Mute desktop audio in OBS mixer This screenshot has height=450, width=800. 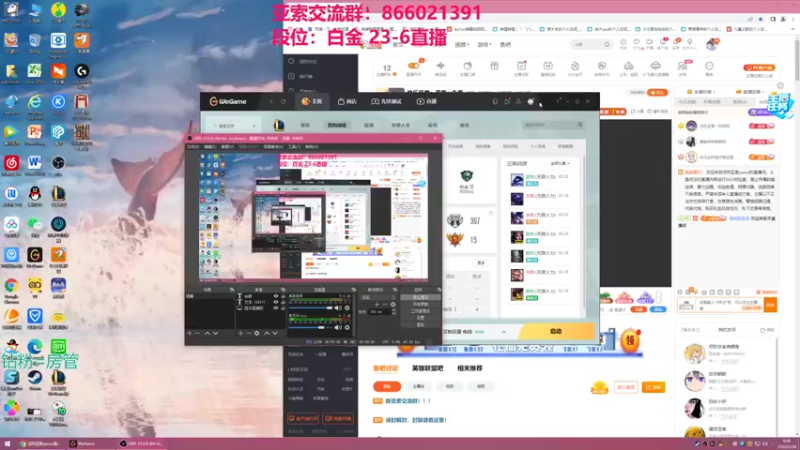click(338, 308)
